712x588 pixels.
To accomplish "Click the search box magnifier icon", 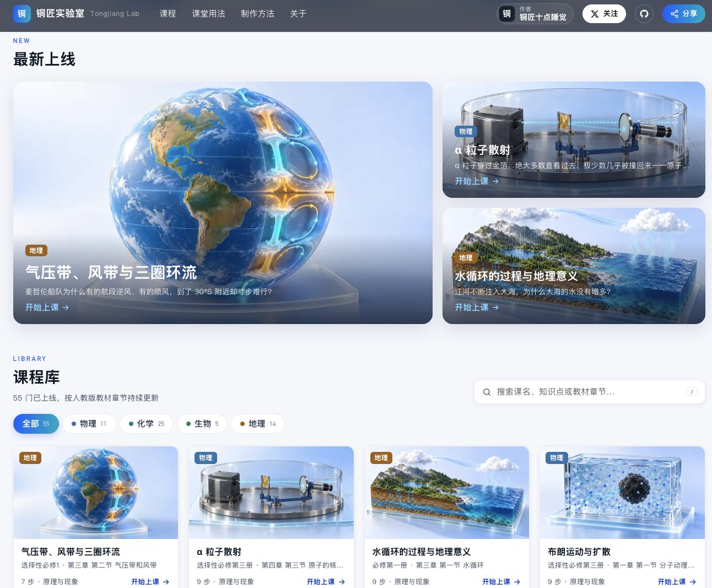I will (x=487, y=392).
